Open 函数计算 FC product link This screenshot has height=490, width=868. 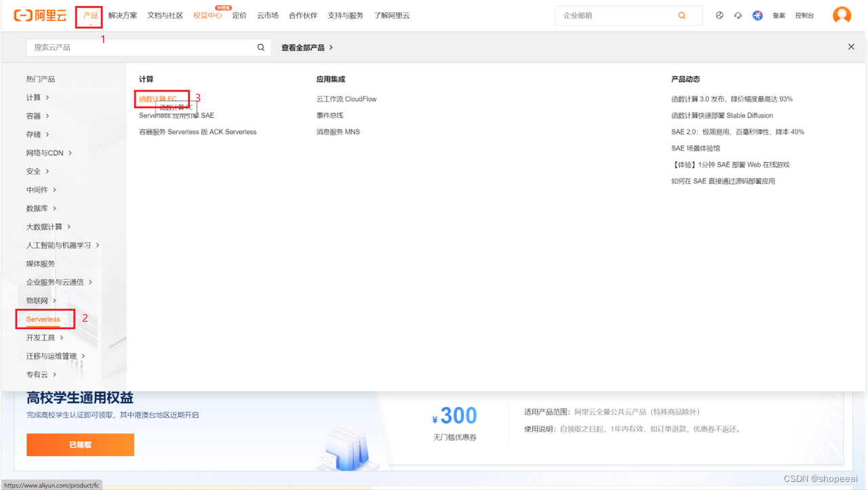(158, 99)
